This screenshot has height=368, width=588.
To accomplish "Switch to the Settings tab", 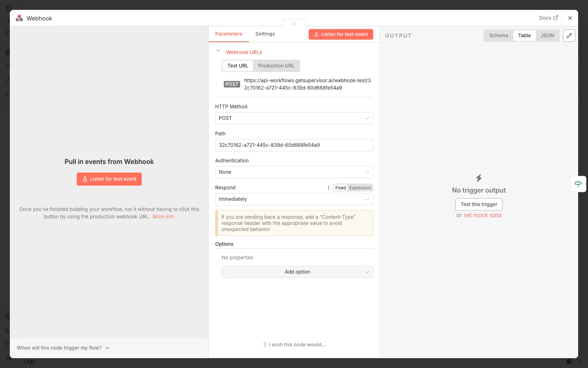I will (265, 34).
